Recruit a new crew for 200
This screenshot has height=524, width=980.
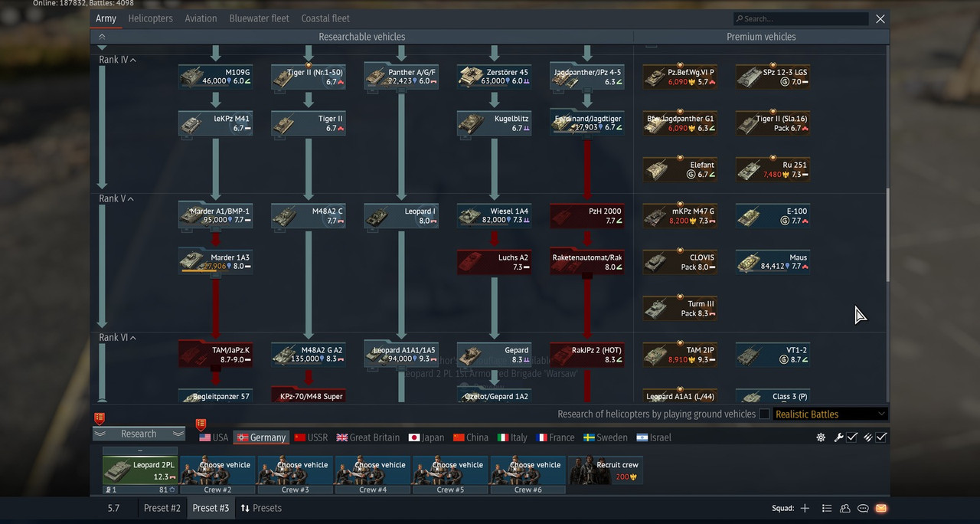click(605, 470)
